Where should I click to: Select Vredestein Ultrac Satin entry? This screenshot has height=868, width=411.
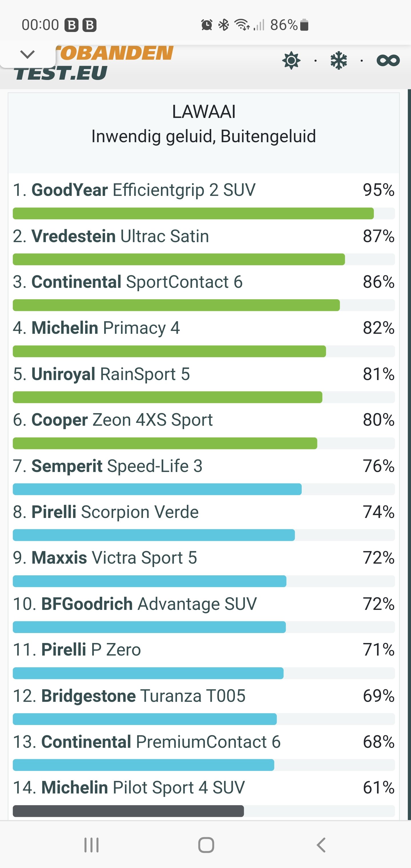[x=120, y=236]
